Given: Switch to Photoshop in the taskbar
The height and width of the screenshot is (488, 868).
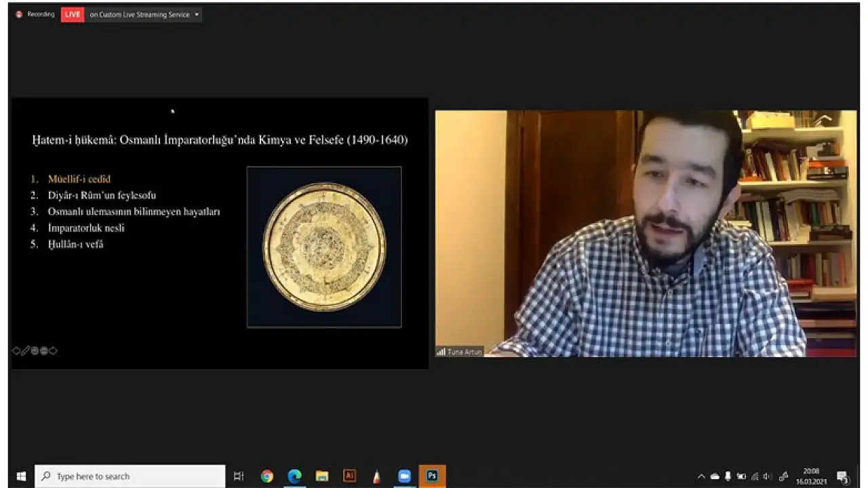Looking at the screenshot, I should [x=432, y=476].
